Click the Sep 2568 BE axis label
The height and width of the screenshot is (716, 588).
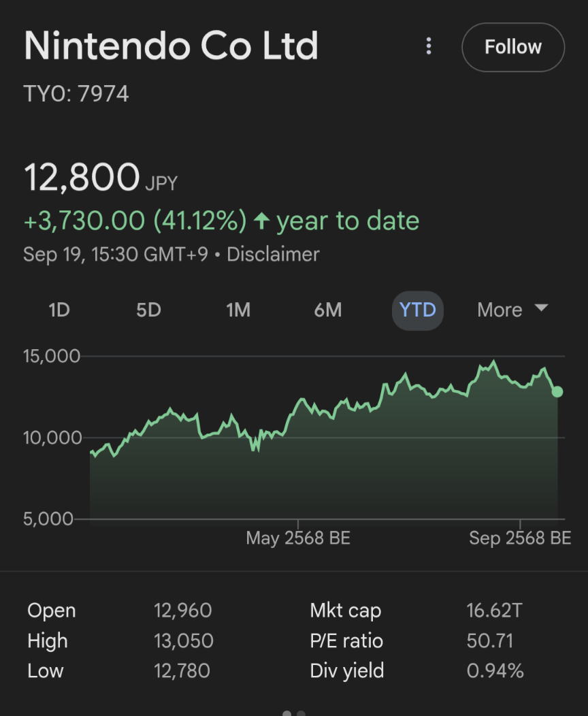[520, 538]
